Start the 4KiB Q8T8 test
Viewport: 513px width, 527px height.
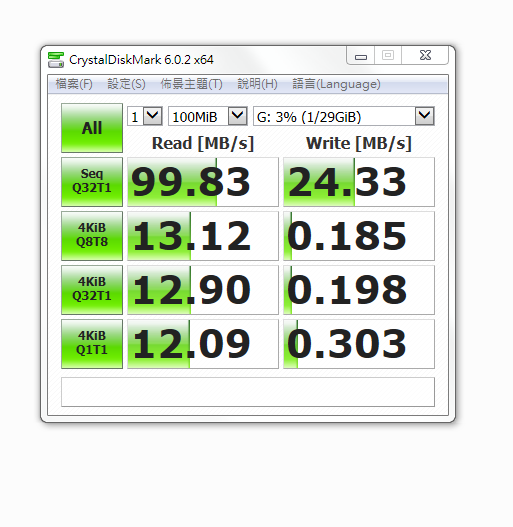pos(92,236)
